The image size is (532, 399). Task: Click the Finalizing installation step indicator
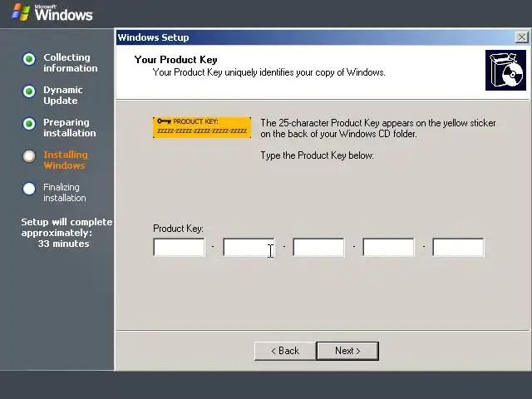tap(29, 189)
